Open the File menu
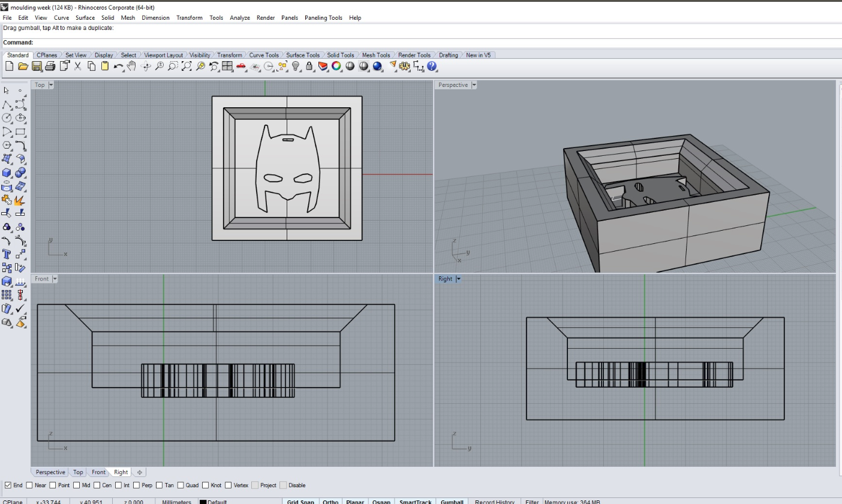The width and height of the screenshot is (842, 504). coord(7,18)
